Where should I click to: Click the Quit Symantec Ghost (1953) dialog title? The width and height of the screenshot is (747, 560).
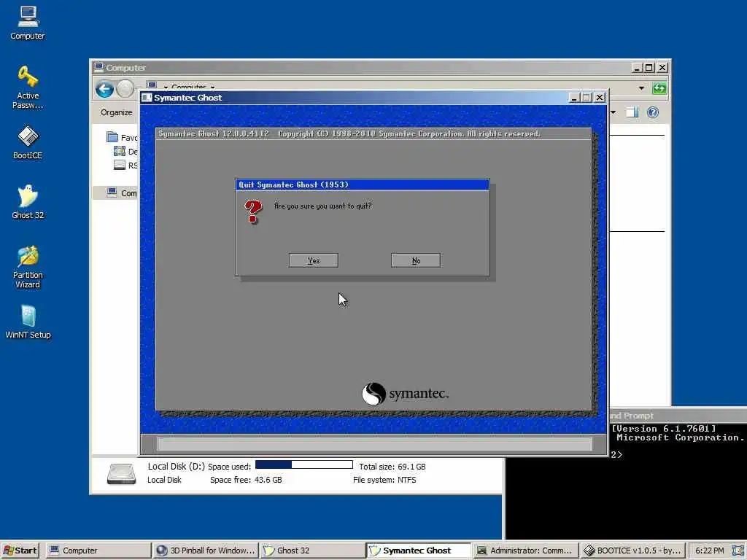[x=293, y=184]
